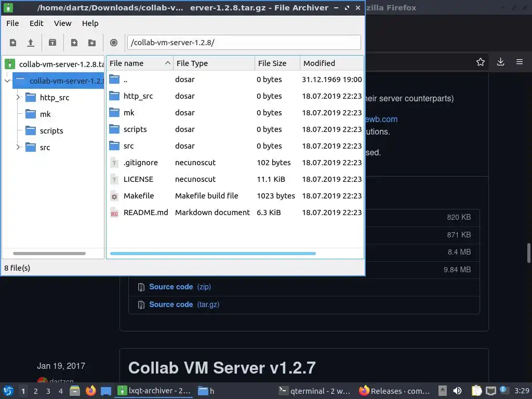Click the README.md markdown file icon

click(x=114, y=212)
